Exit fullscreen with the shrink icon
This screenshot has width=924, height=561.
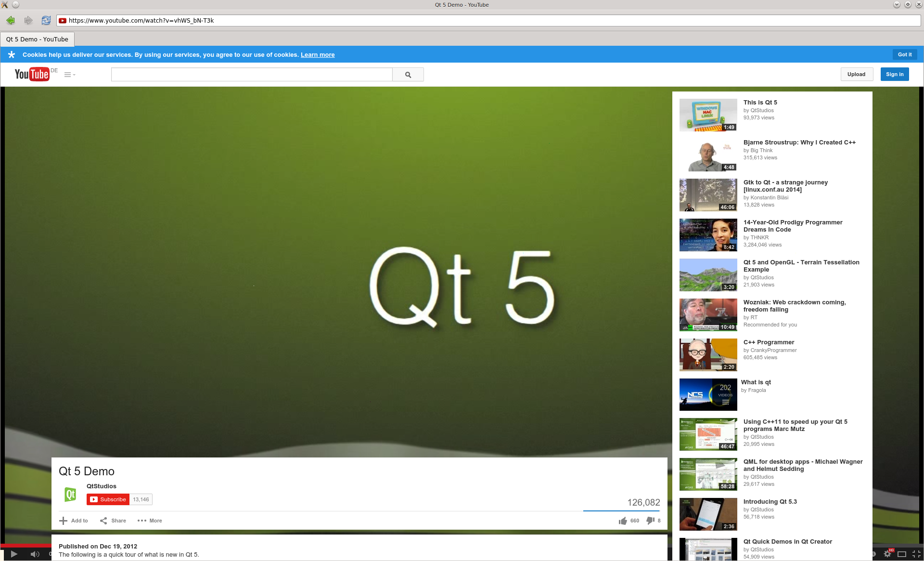(916, 554)
